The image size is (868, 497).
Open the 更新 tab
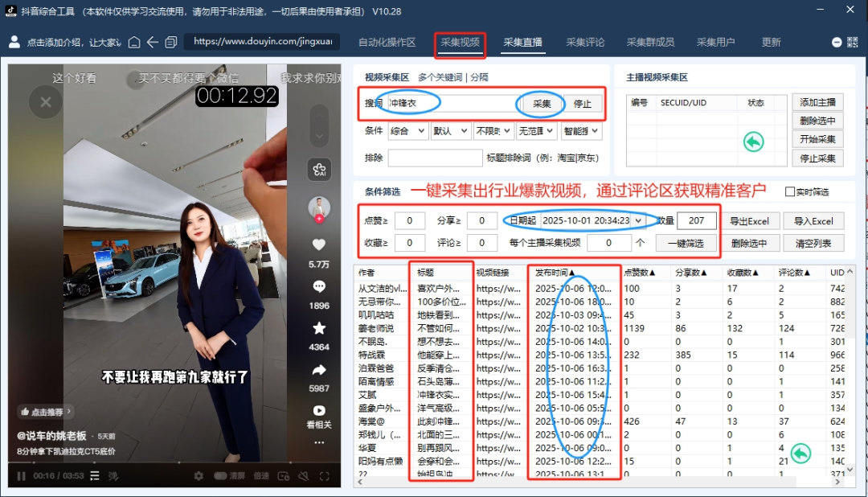pyautogui.click(x=771, y=42)
